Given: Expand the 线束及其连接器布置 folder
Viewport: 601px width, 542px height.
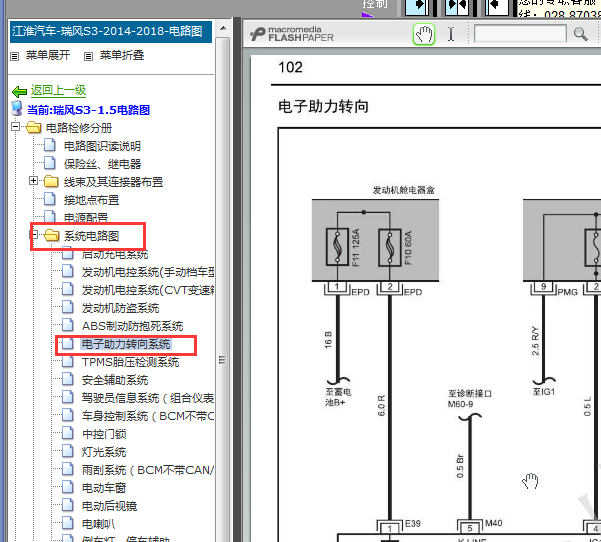Looking at the screenshot, I should (x=34, y=181).
